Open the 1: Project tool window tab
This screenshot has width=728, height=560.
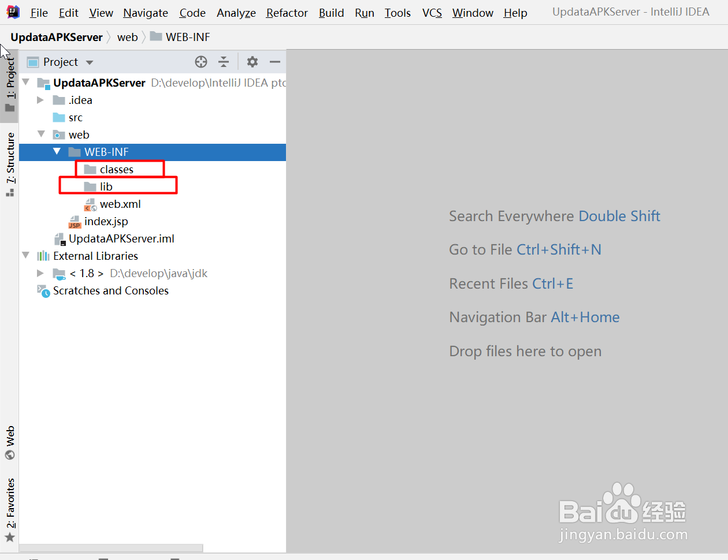(x=10, y=85)
